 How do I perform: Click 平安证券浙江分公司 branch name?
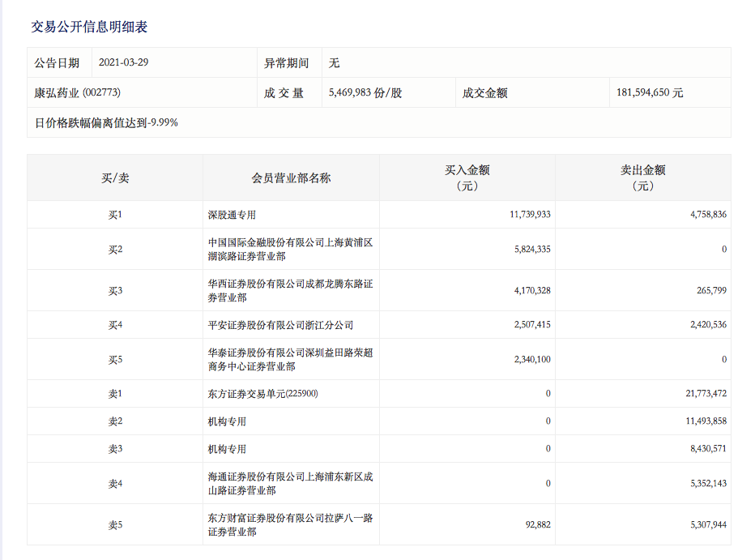coord(281,325)
